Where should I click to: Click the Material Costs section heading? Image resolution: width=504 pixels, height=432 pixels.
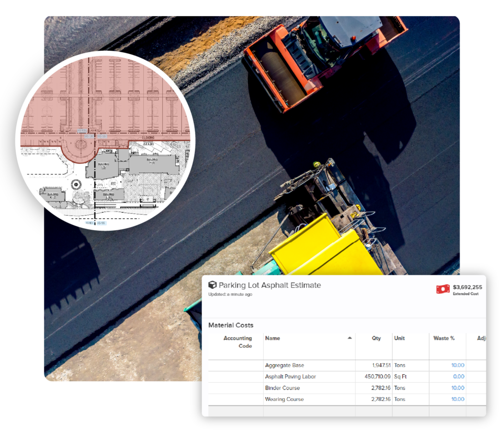pos(230,325)
